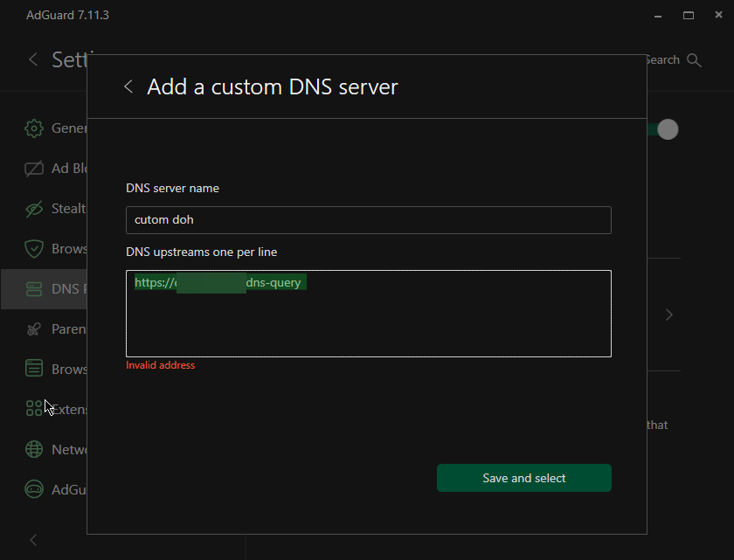Select the AdGuard assistant icon at sidebar bottom

tap(33, 489)
